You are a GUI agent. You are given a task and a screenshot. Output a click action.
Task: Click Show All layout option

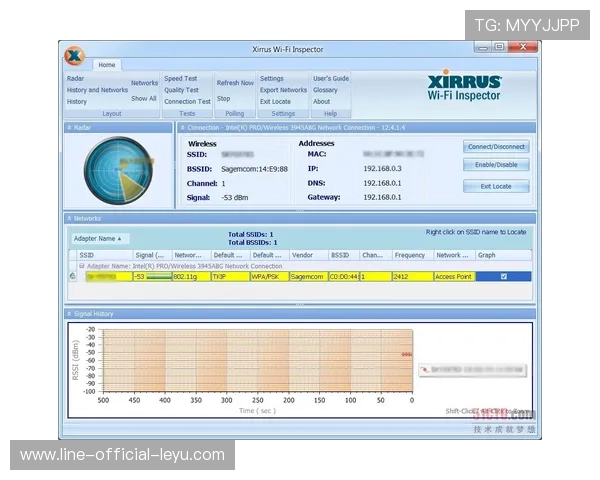144,98
